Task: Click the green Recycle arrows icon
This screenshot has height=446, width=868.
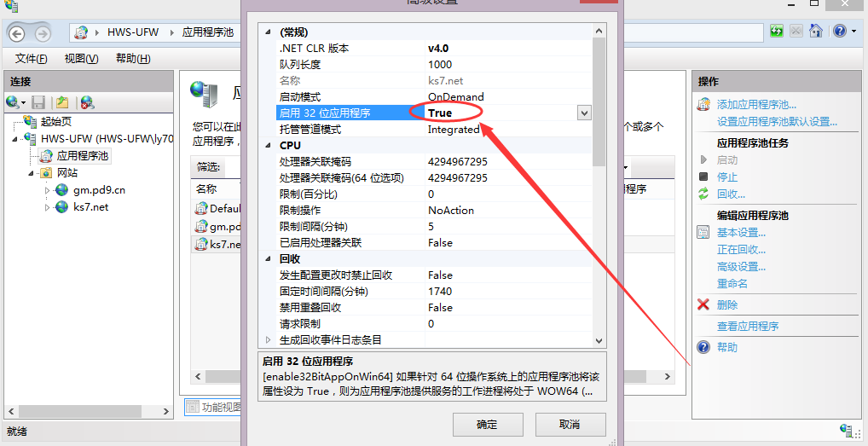Action: 703,194
